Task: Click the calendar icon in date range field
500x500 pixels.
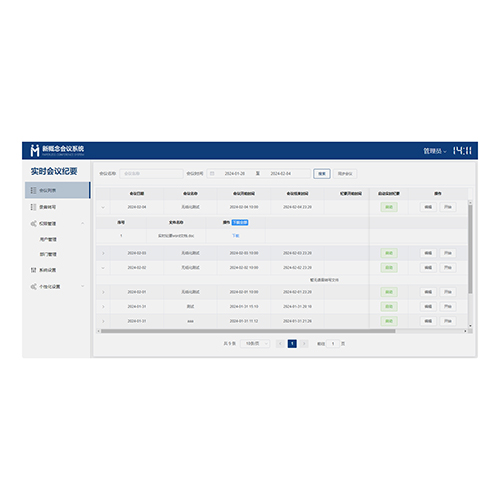Action: (x=212, y=173)
